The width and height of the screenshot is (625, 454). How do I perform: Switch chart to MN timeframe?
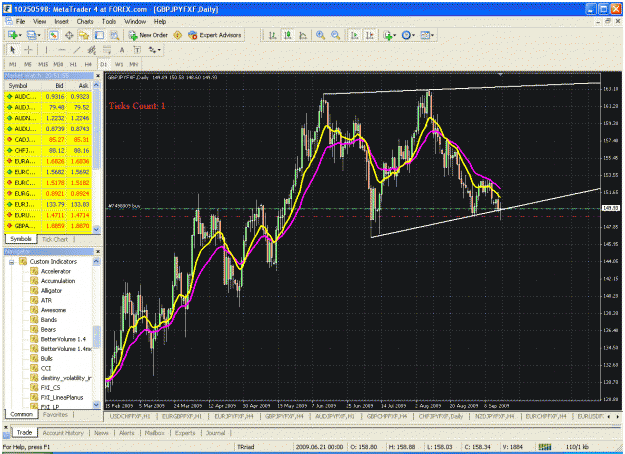click(x=134, y=64)
